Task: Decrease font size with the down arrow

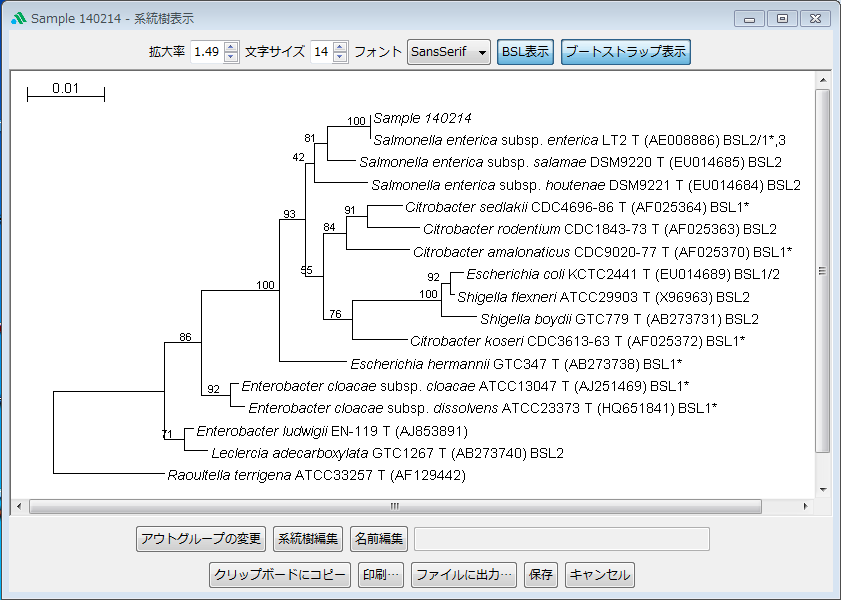Action: point(340,57)
